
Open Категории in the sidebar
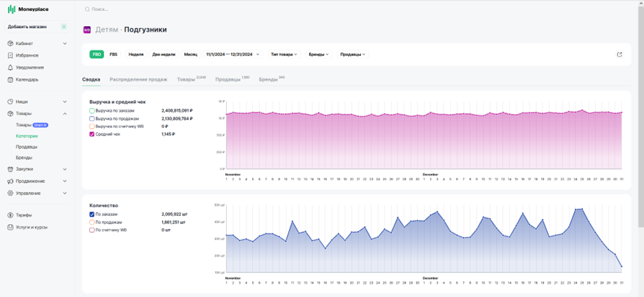(x=27, y=136)
